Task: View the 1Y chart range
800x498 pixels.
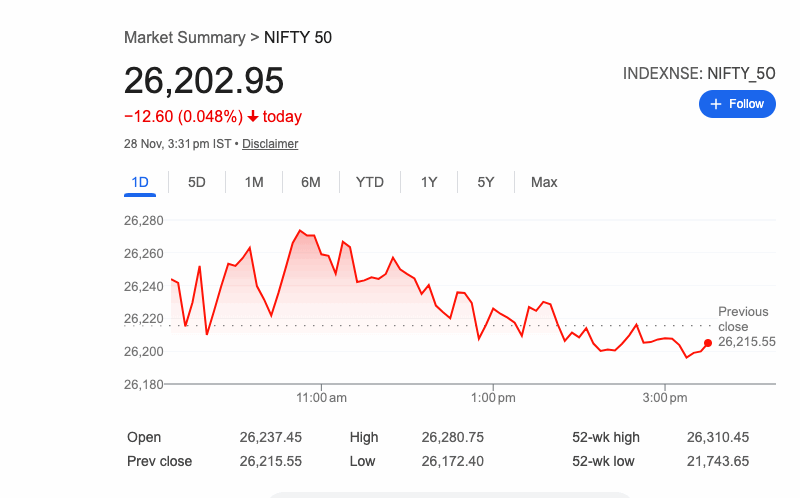Action: [x=429, y=182]
